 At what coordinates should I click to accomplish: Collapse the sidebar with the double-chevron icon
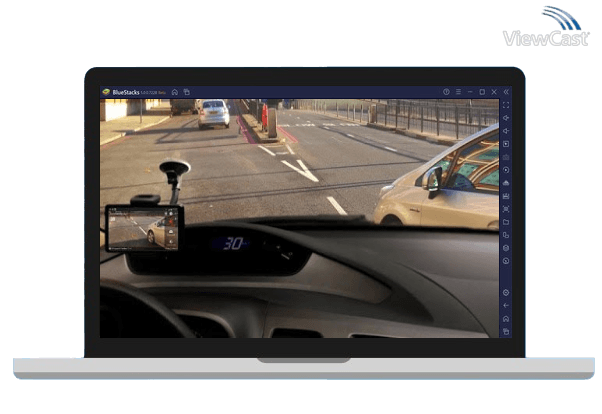click(x=506, y=92)
